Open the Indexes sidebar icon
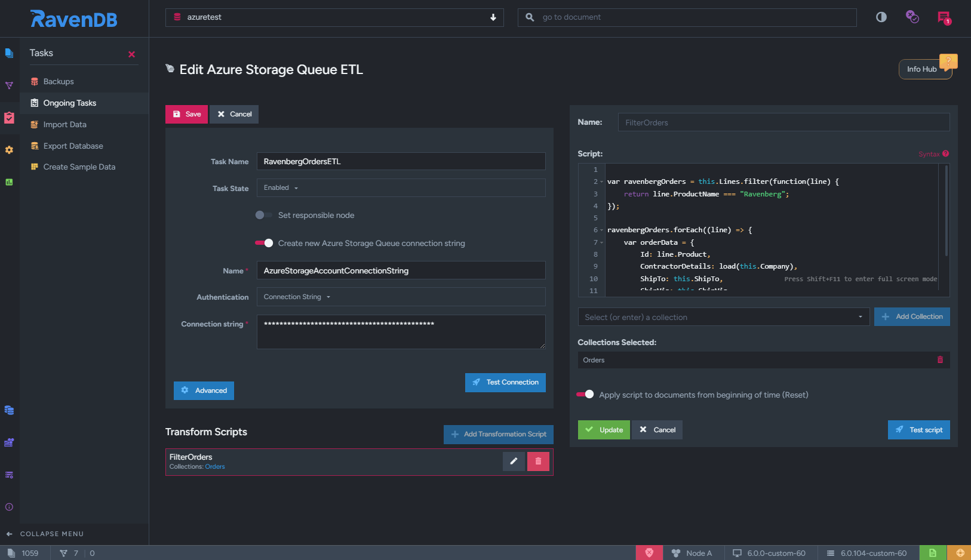Image resolution: width=971 pixels, height=560 pixels. 9,85
